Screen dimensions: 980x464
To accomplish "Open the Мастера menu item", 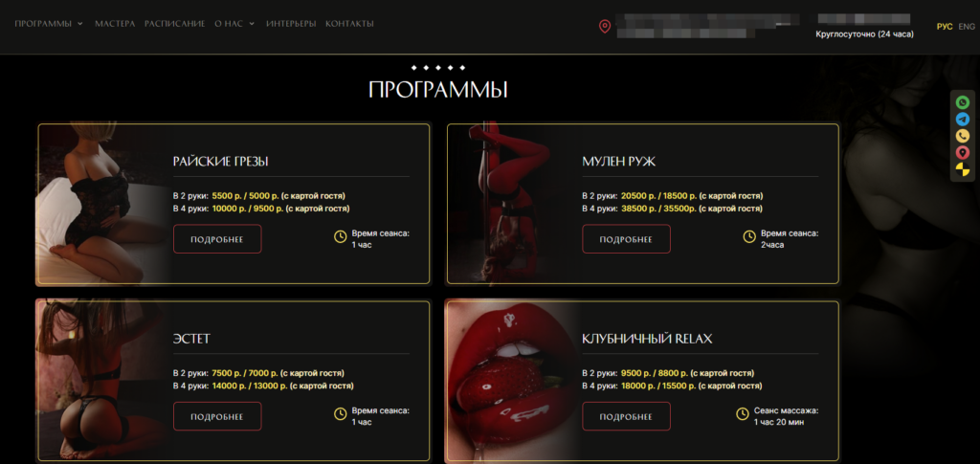I will 115,24.
